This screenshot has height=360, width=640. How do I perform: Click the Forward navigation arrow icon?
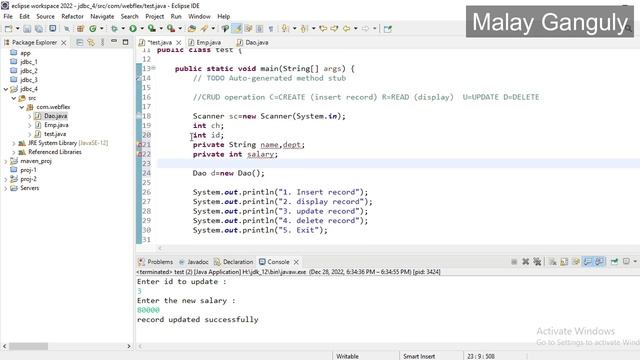[x=365, y=29]
